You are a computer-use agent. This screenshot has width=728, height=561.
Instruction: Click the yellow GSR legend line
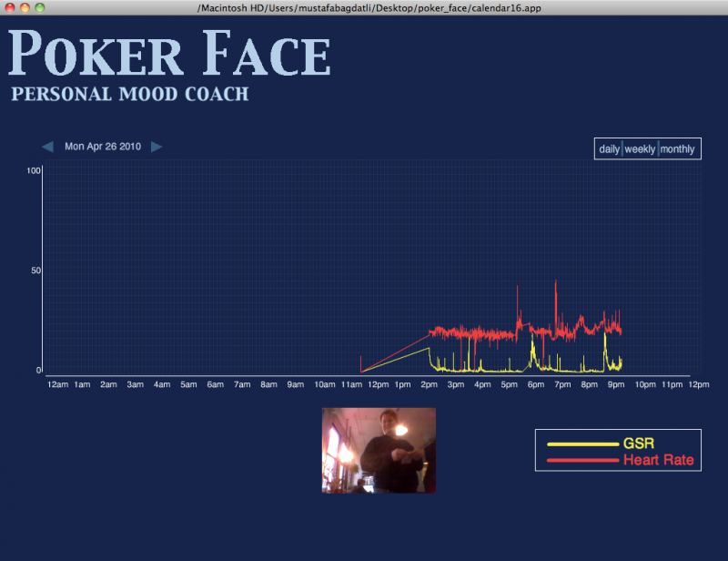(x=582, y=444)
